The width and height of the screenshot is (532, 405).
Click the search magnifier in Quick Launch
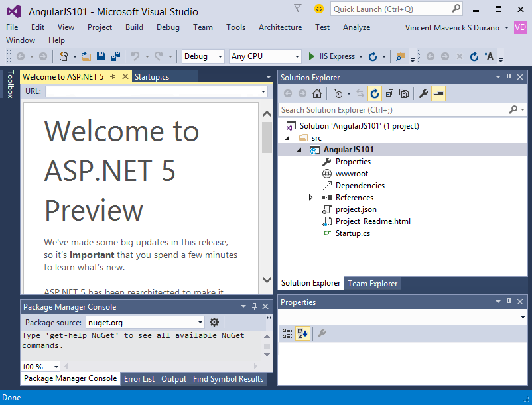tap(456, 8)
